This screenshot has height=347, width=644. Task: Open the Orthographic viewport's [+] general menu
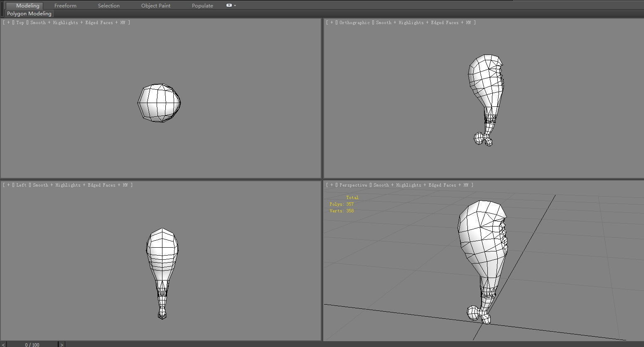click(331, 22)
